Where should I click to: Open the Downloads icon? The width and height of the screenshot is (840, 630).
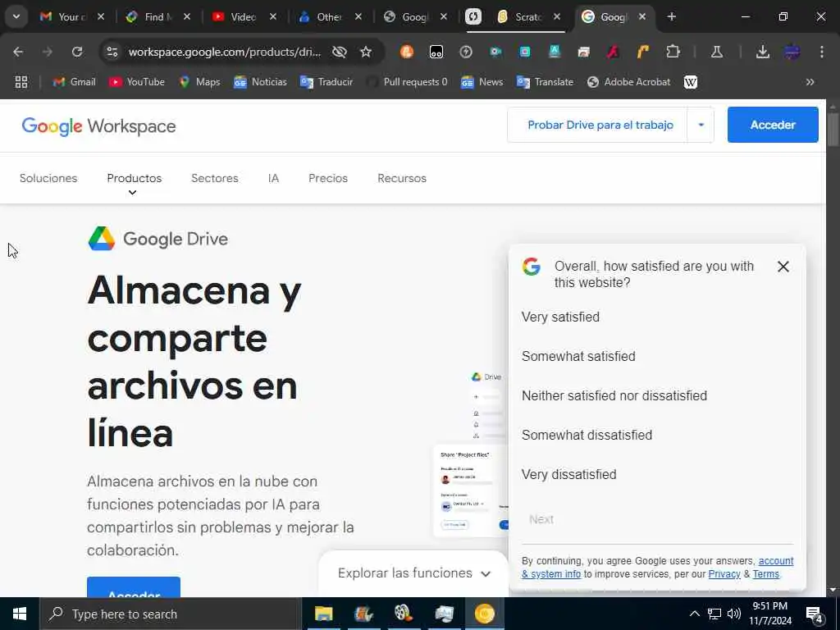pos(762,52)
